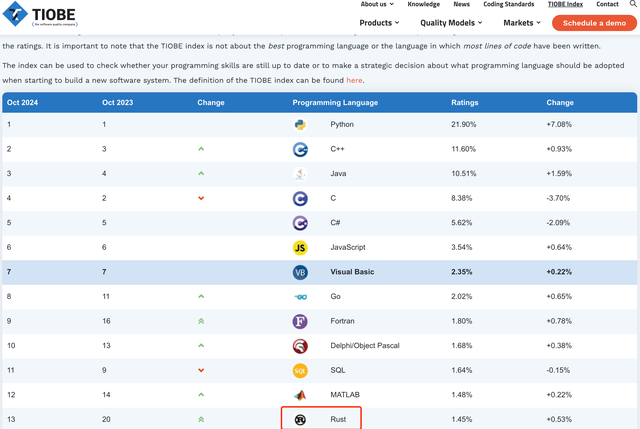Click the Rust logo icon

[300, 420]
